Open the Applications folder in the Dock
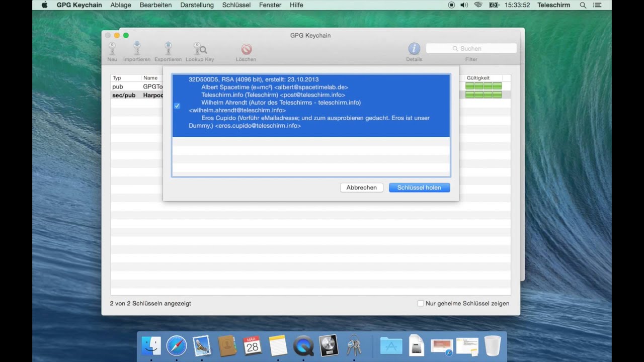Screen dimensions: 644x362 point(391,346)
